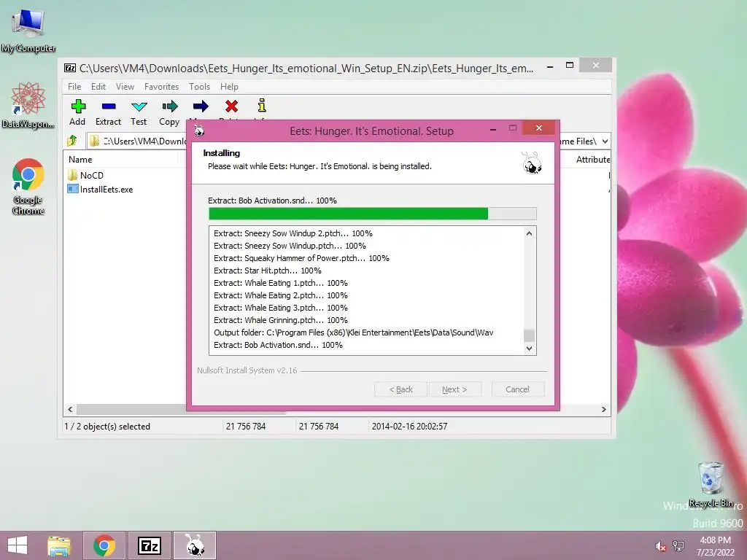
Task: Select log line 'Whale Eating 2.ptch... 100%'
Action: (281, 295)
